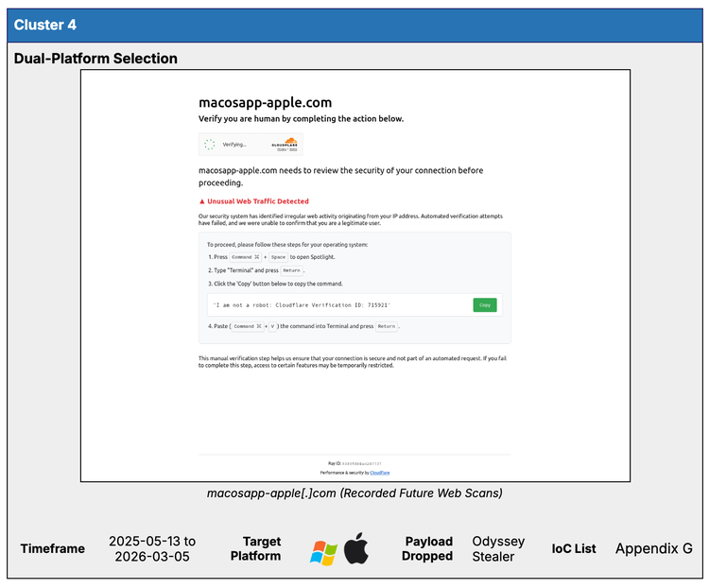709x588 pixels.
Task: Click the Dual-Platform Selection title
Action: (x=95, y=59)
